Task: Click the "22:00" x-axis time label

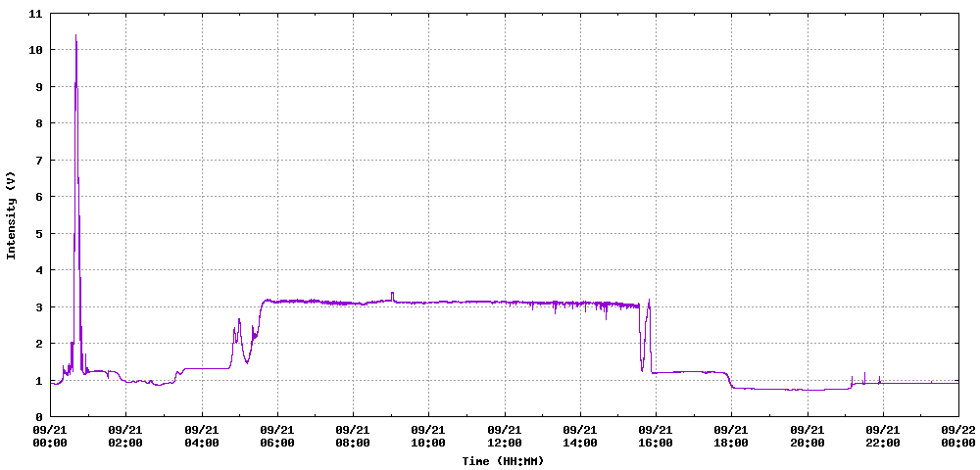Action: coord(883,443)
